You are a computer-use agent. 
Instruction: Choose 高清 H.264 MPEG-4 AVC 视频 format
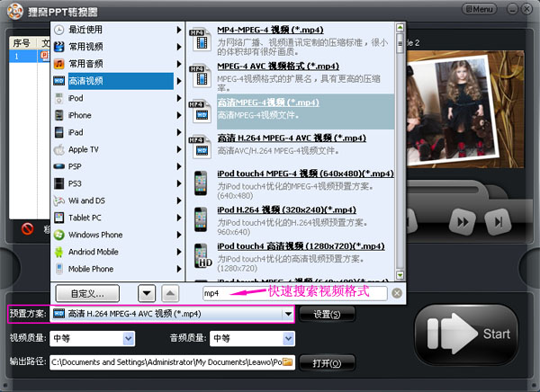point(292,138)
